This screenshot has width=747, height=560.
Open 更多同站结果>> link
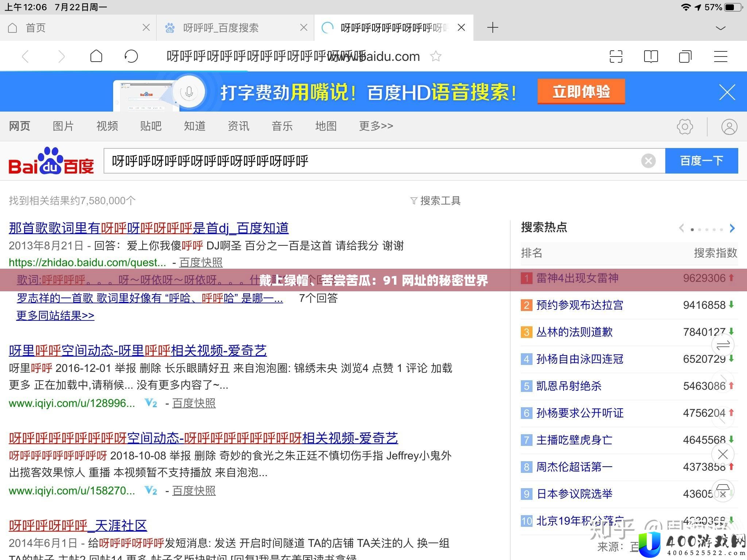coord(55,315)
